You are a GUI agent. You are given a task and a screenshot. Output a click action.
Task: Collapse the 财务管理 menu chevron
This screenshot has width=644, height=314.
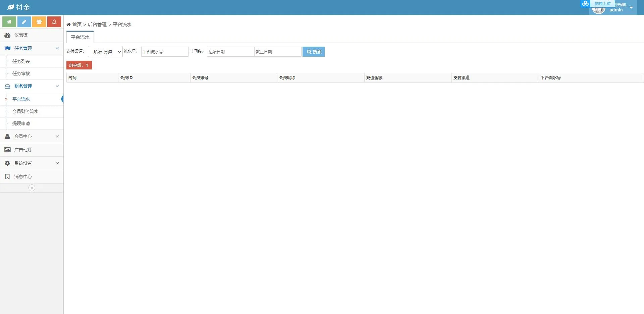coord(57,86)
